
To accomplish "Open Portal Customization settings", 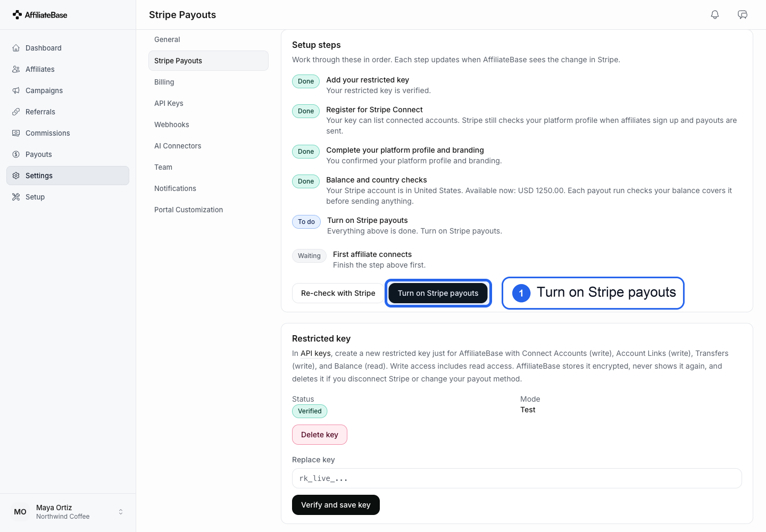I will [x=209, y=210].
